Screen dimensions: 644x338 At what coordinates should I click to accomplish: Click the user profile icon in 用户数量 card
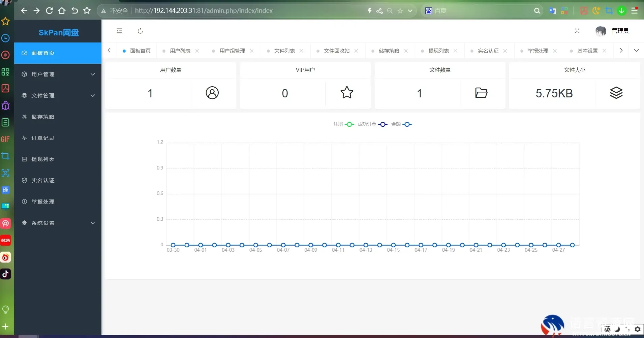tap(212, 93)
